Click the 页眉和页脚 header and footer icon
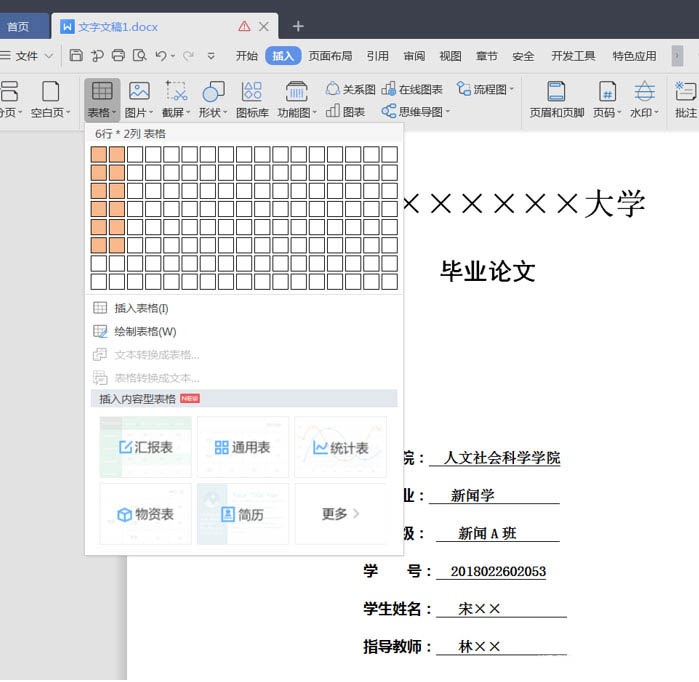699x682 pixels. coord(557,99)
